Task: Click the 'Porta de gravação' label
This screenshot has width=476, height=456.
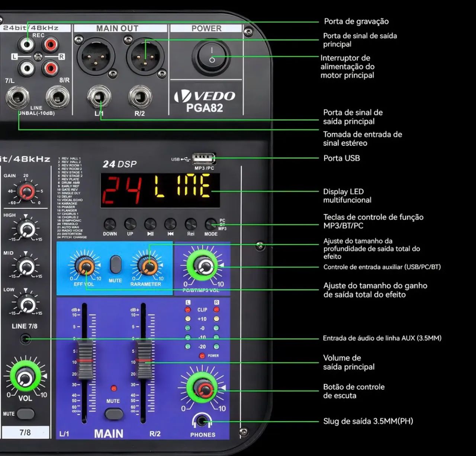Action: pos(356,21)
